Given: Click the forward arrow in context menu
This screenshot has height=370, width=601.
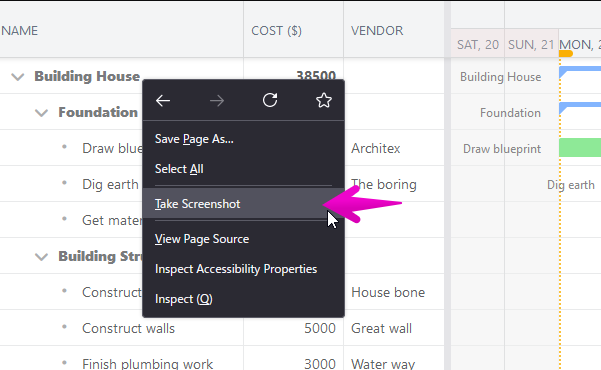Looking at the screenshot, I should coord(217,101).
